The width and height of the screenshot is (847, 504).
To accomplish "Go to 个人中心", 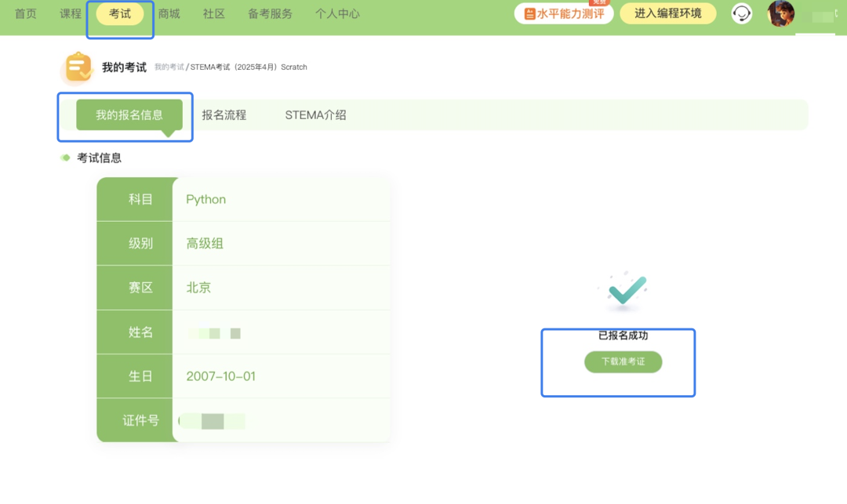I will tap(337, 14).
